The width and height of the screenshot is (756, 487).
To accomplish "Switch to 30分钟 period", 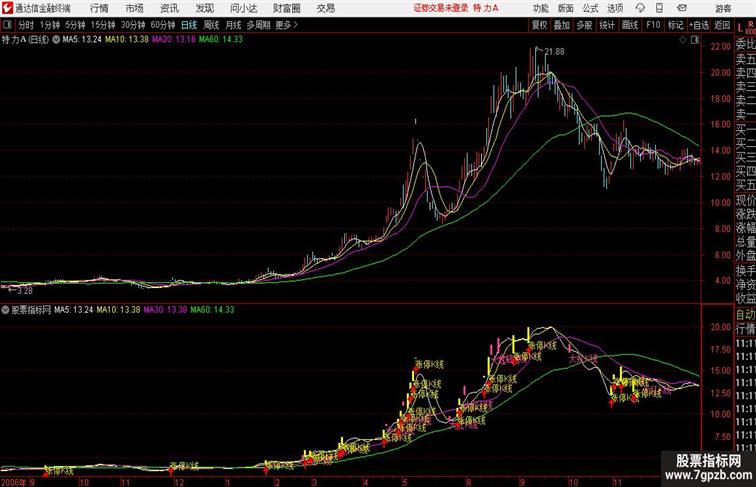I will [x=133, y=25].
